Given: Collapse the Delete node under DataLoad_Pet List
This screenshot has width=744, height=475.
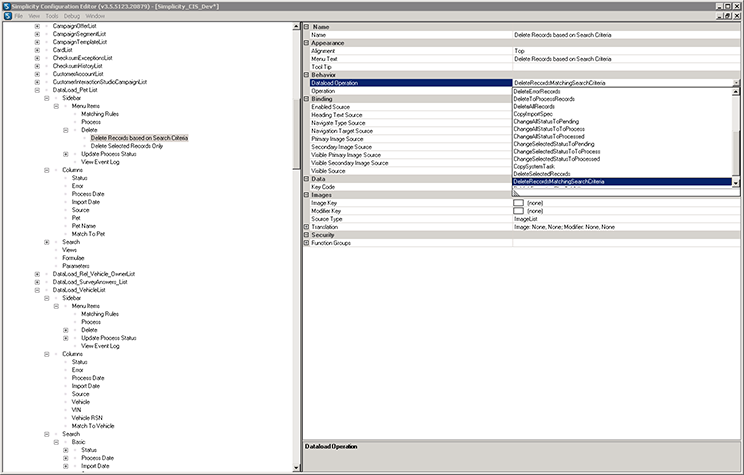Looking at the screenshot, I should (65, 130).
